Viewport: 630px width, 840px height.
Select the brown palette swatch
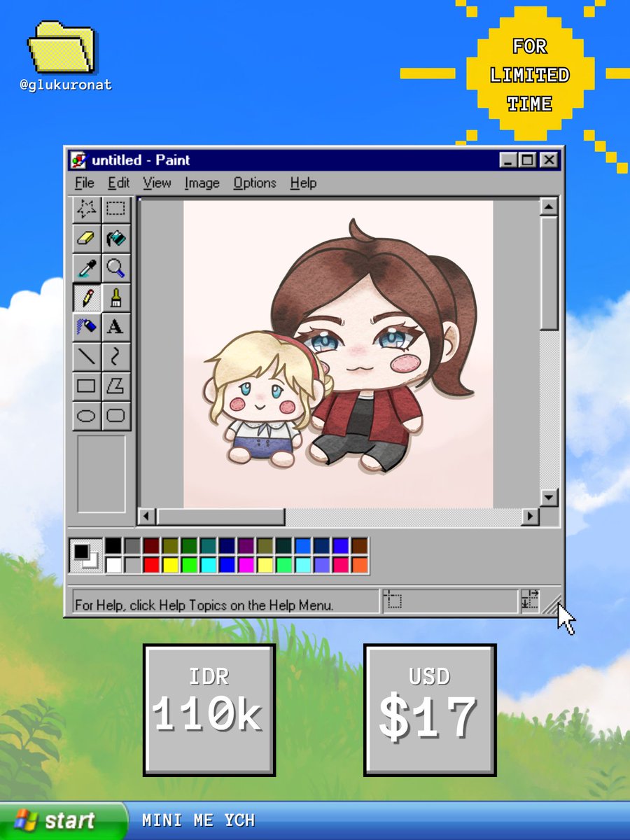[x=360, y=547]
